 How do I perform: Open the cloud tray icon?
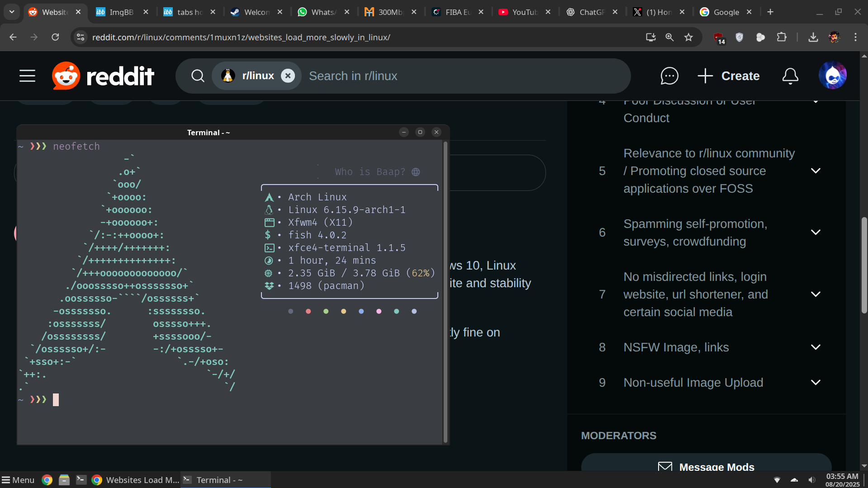coord(794,480)
